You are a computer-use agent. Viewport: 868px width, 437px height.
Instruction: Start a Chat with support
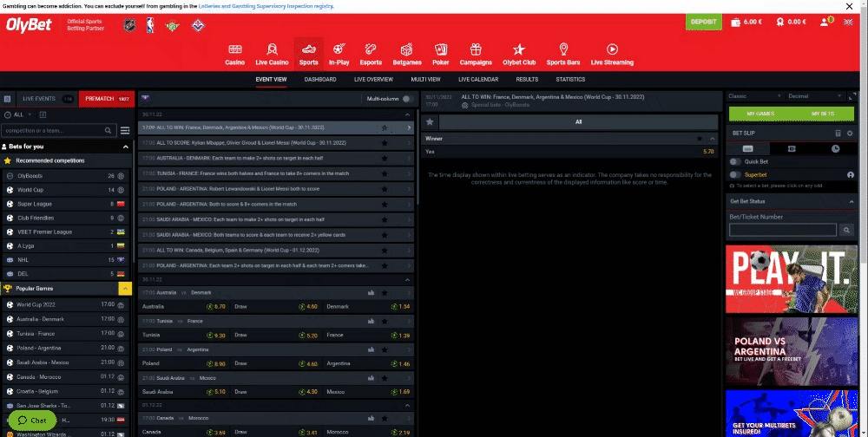[32, 421]
